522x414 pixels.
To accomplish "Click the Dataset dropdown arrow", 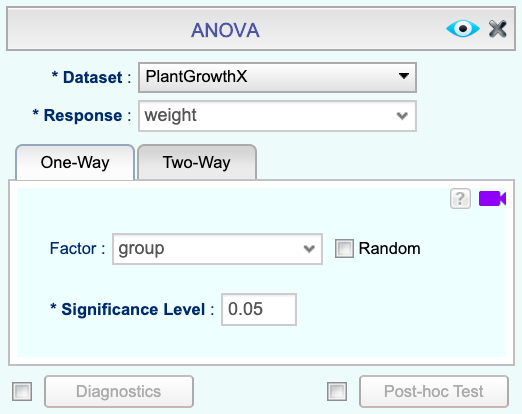I will pos(404,76).
